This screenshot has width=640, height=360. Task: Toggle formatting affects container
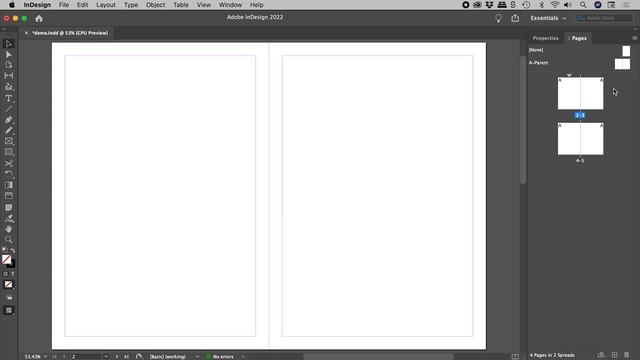click(6, 274)
